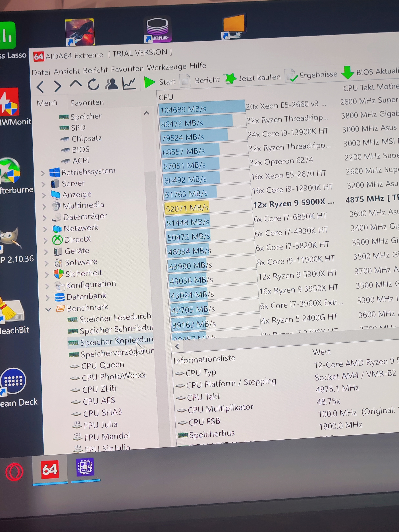The width and height of the screenshot is (399, 532).
Task: Open the graph chart toolbar icon
Action: point(129,83)
